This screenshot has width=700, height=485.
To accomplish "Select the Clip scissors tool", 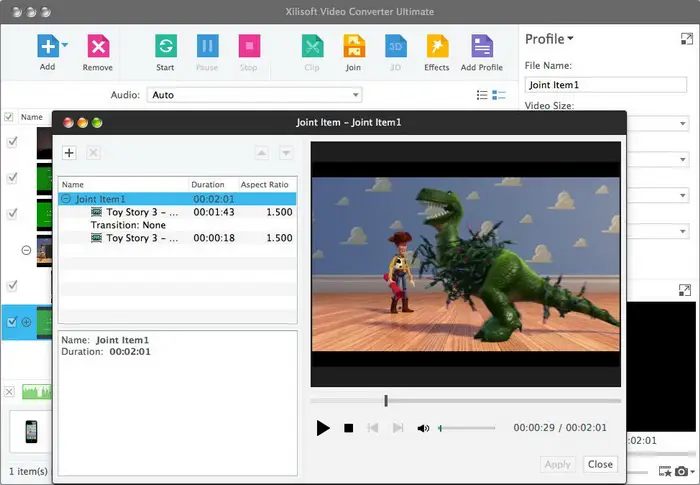I will tap(312, 46).
